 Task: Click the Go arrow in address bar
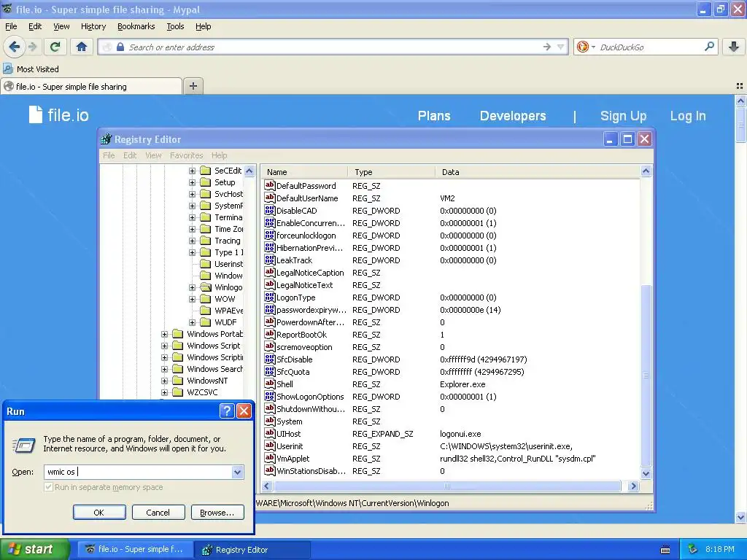coord(547,47)
